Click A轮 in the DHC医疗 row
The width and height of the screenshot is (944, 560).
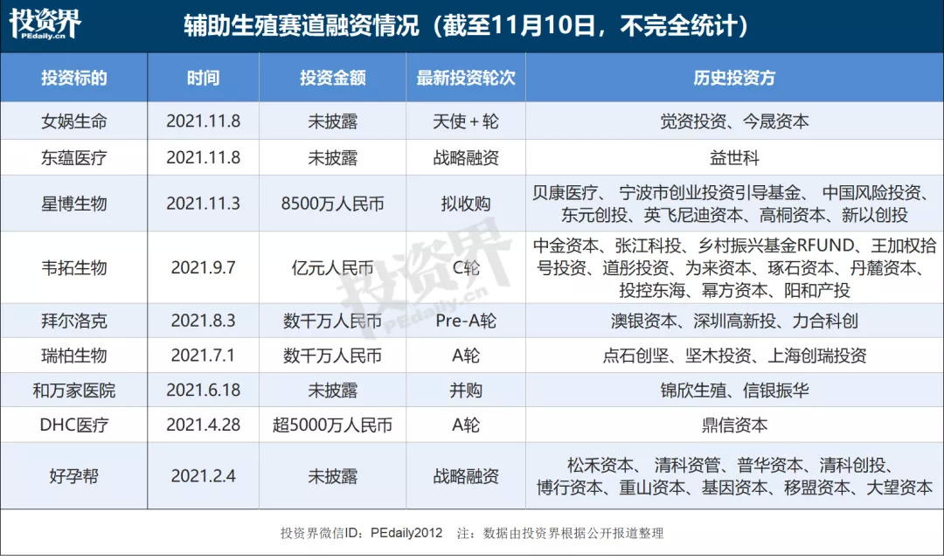466,425
